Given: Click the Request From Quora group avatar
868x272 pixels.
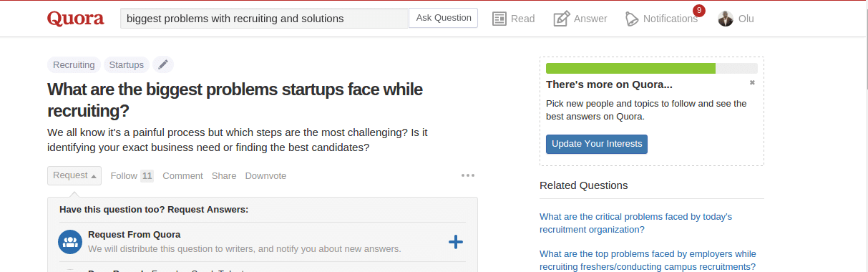Looking at the screenshot, I should pyautogui.click(x=70, y=242).
